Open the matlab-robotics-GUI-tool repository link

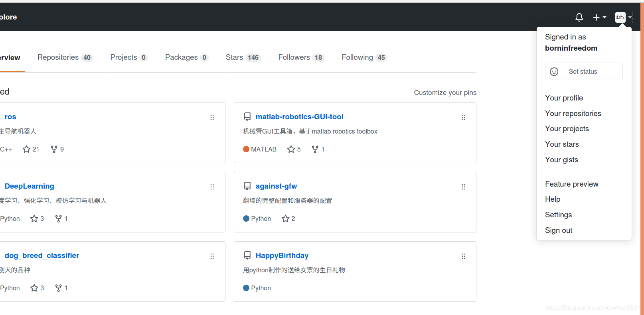coord(299,116)
